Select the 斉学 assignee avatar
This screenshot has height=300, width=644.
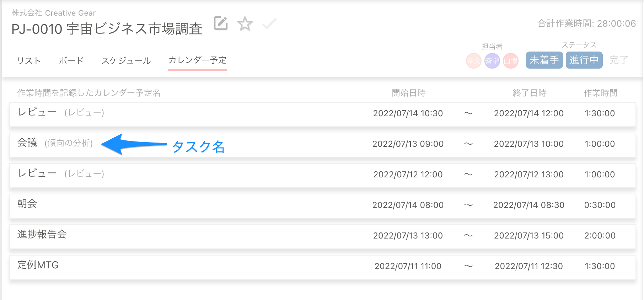pos(492,60)
